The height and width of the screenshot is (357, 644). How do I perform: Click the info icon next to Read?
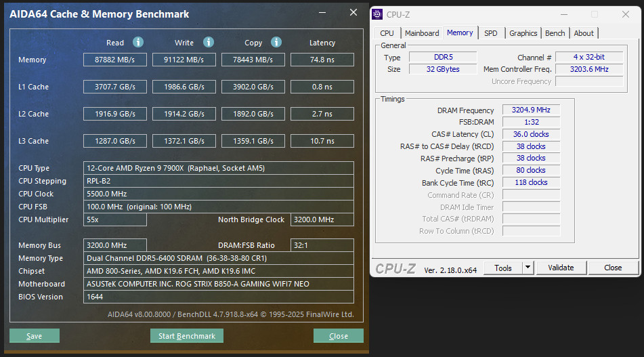point(138,42)
